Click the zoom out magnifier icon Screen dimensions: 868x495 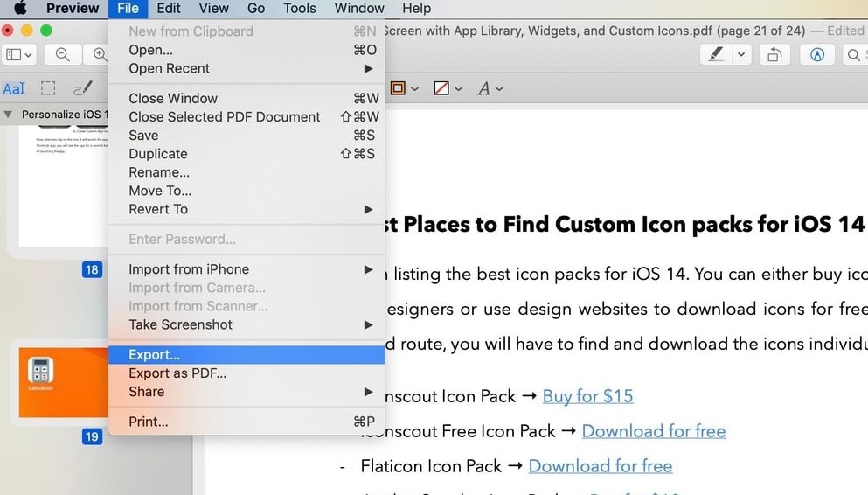point(63,55)
